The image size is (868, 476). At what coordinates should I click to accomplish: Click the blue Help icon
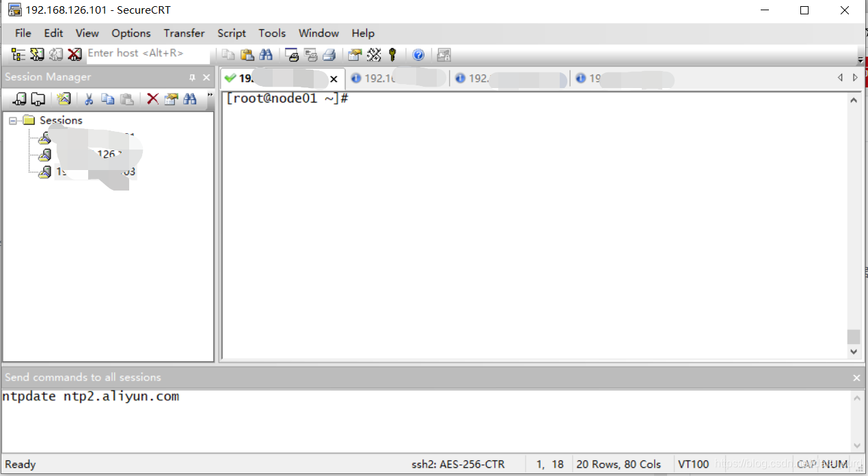pyautogui.click(x=418, y=55)
